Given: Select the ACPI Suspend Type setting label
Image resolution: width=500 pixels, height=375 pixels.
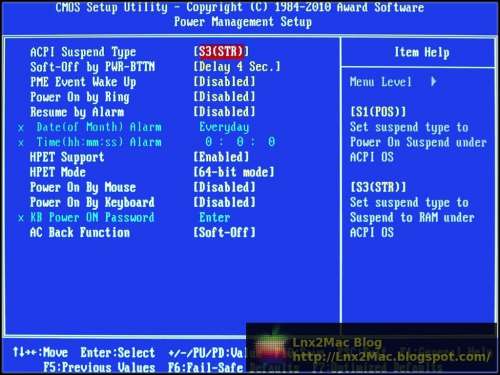Looking at the screenshot, I should (83, 52).
